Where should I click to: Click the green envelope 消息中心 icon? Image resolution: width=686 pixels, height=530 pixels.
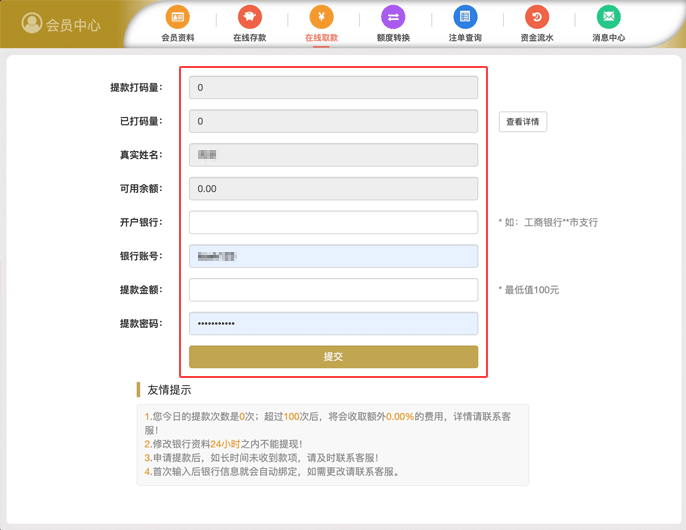608,17
